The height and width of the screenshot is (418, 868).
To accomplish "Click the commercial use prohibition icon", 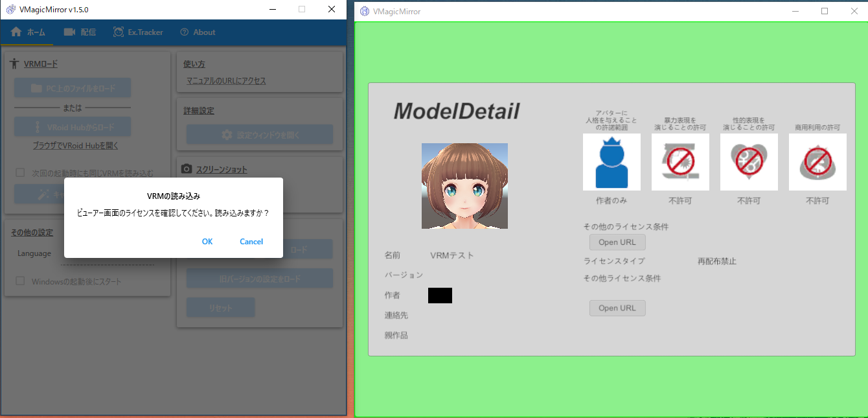I will (x=817, y=161).
